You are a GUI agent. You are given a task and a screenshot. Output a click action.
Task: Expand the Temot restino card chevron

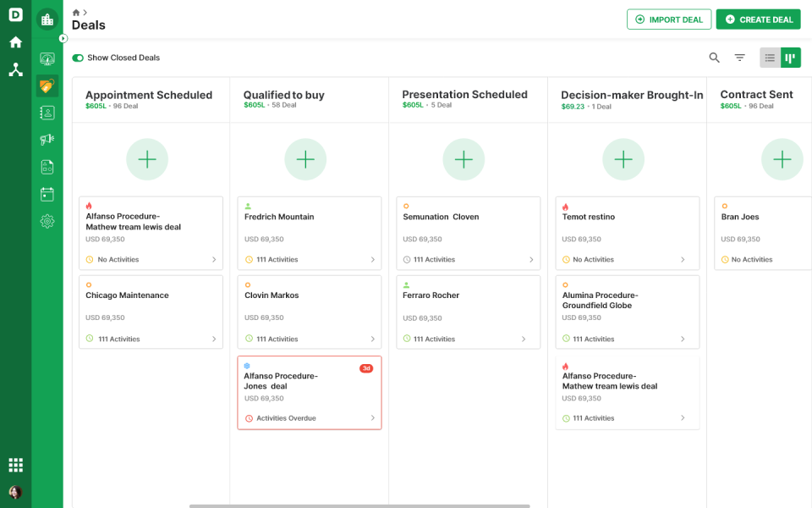683,260
